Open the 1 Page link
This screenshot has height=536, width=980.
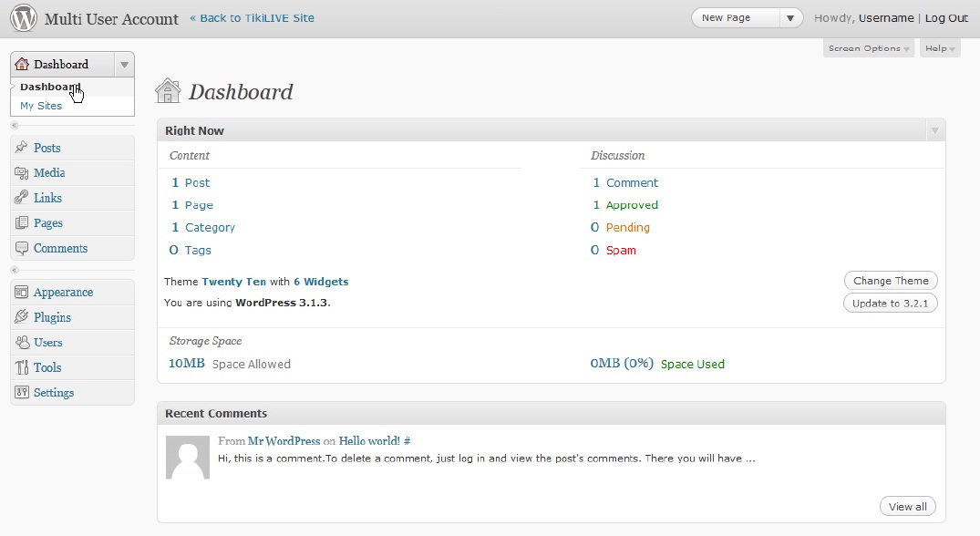(192, 205)
